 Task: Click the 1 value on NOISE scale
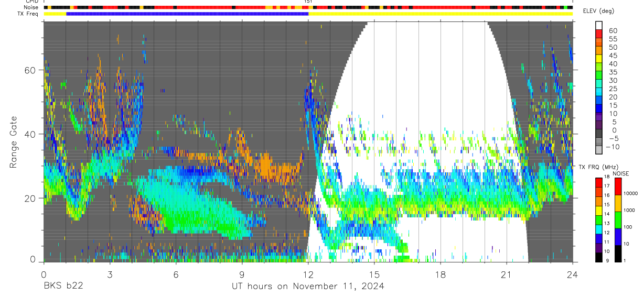click(624, 261)
